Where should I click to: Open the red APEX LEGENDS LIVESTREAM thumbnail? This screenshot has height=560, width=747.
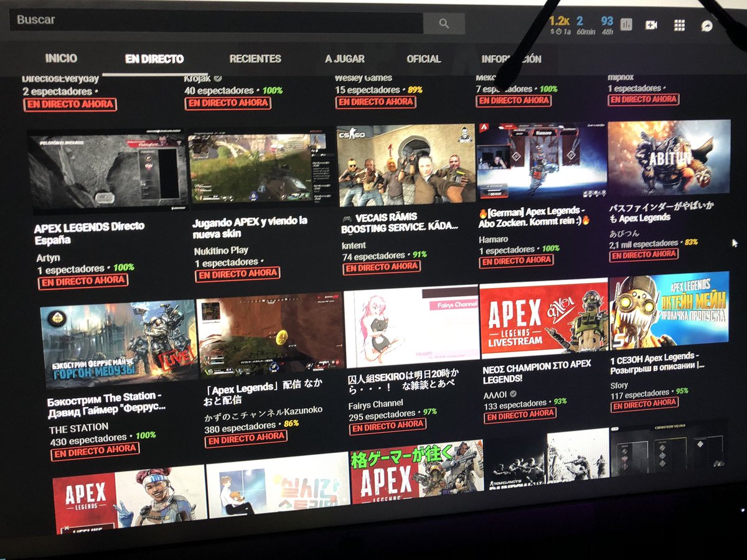[543, 318]
